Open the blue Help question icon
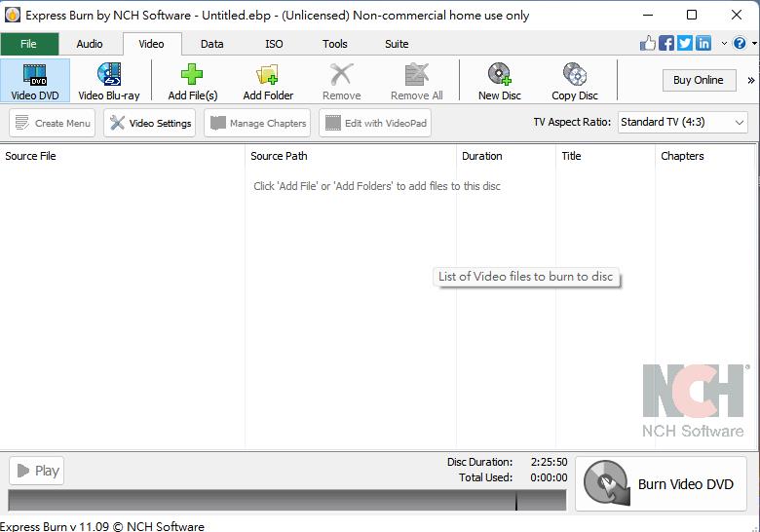The height and width of the screenshot is (532, 760). (740, 43)
